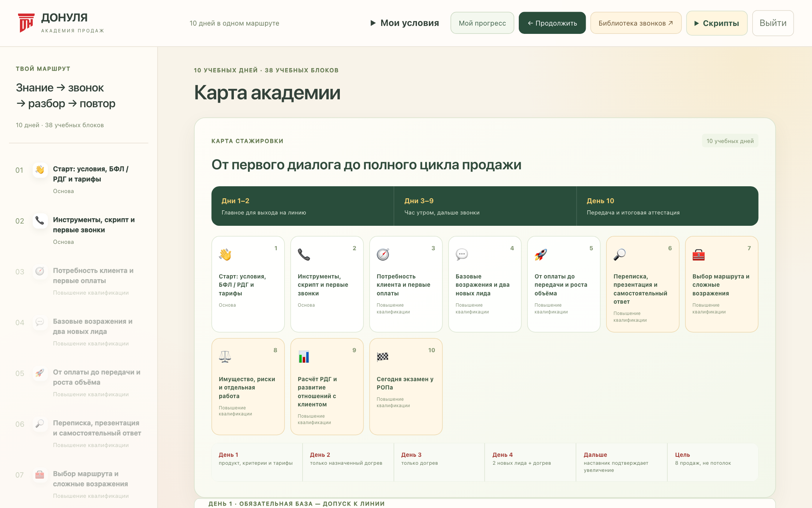Click День 1 продукт, критерии и тарифы
Screen dimensions: 812x508
(257, 462)
